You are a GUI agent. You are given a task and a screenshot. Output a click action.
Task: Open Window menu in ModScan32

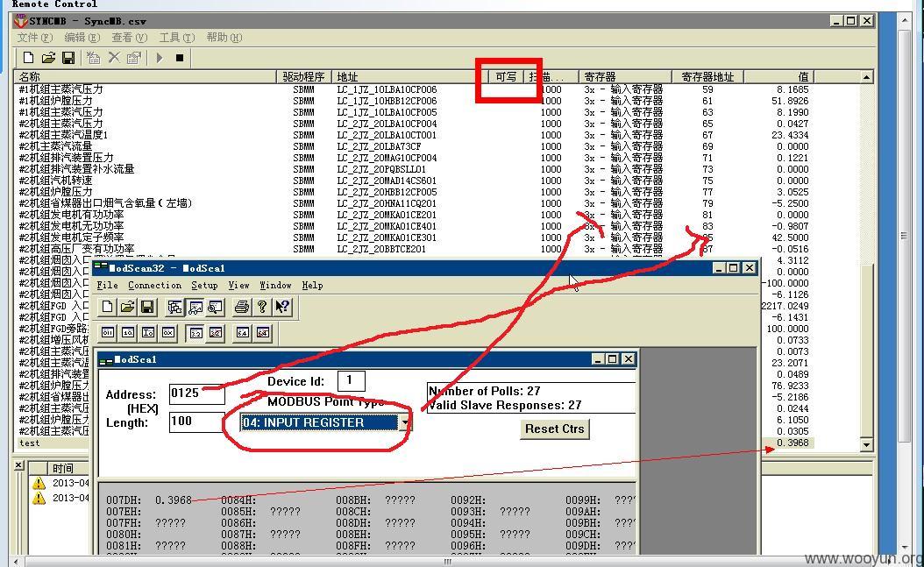tap(275, 285)
